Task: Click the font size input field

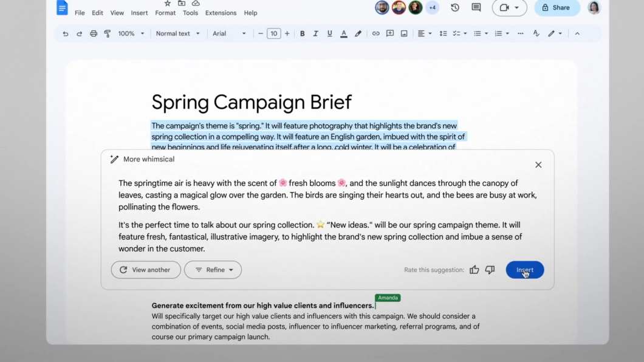Action: coord(273,33)
